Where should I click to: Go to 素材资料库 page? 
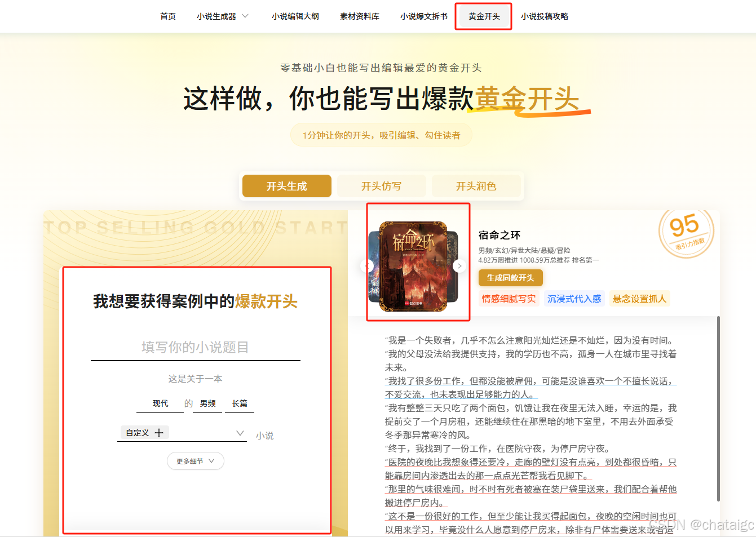tap(360, 16)
